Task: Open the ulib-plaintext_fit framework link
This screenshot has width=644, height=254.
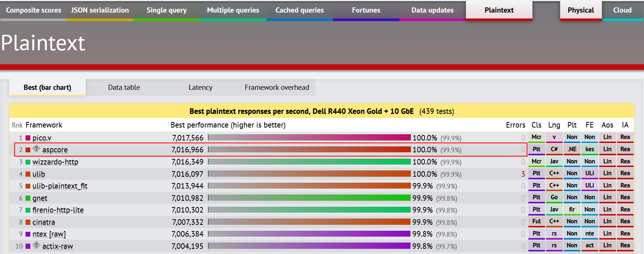Action: pos(60,186)
